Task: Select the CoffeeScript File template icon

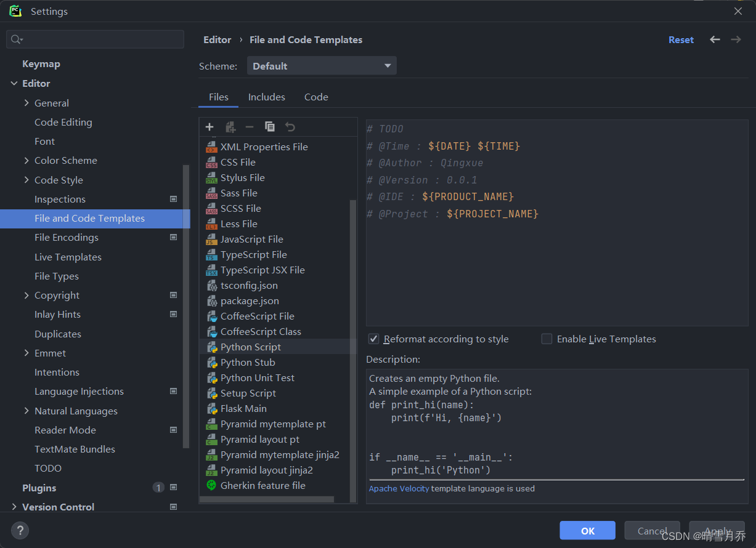Action: [x=211, y=316]
